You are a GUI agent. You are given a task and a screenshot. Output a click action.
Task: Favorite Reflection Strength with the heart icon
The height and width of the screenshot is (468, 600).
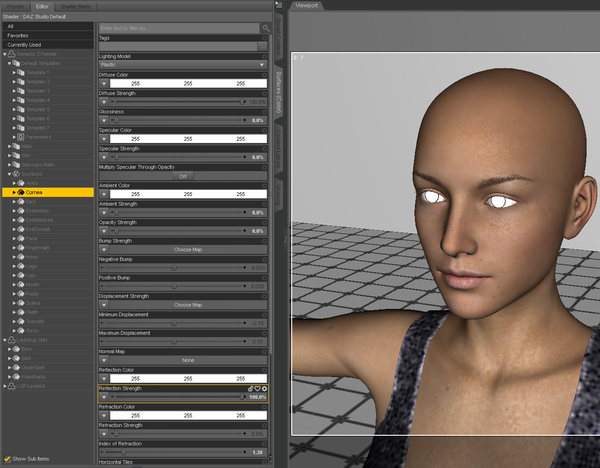click(x=258, y=387)
